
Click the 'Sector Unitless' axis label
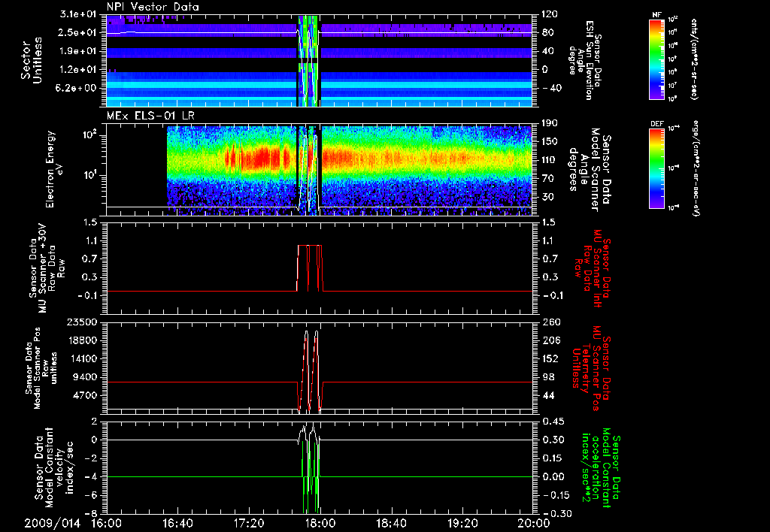(x=32, y=60)
